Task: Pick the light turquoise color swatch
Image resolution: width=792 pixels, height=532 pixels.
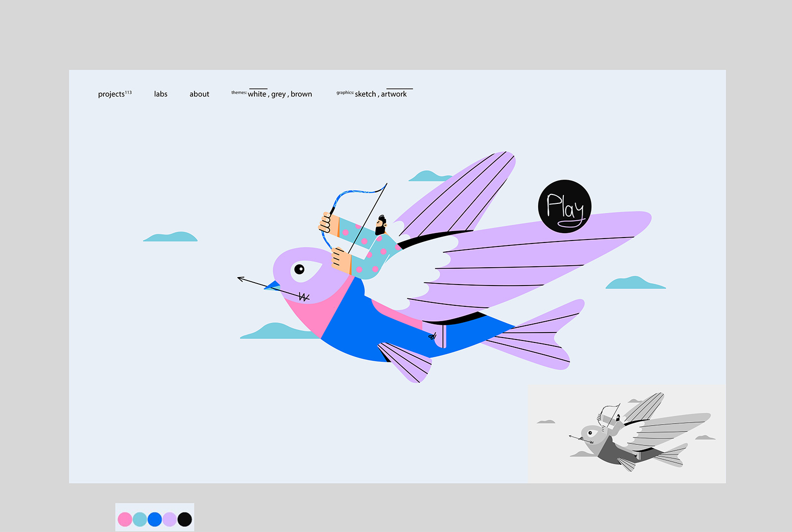Action: pyautogui.click(x=140, y=519)
